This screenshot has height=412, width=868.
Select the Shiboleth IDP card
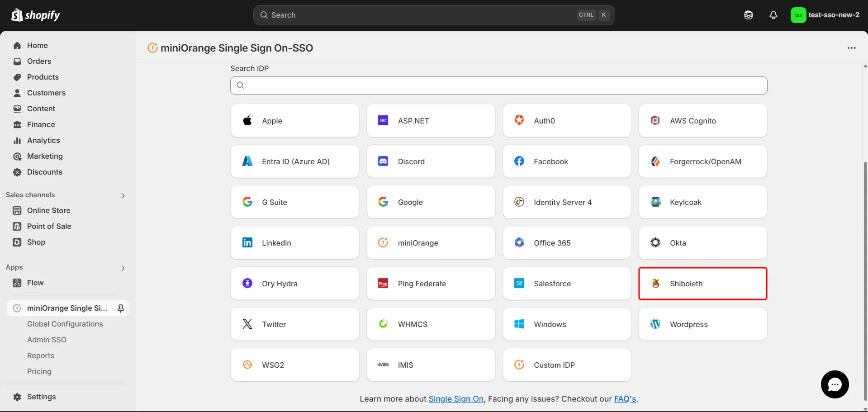click(702, 284)
